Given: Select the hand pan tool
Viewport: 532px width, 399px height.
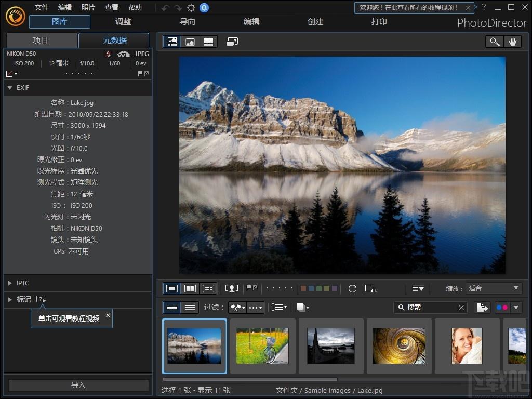Looking at the screenshot, I should pyautogui.click(x=512, y=42).
